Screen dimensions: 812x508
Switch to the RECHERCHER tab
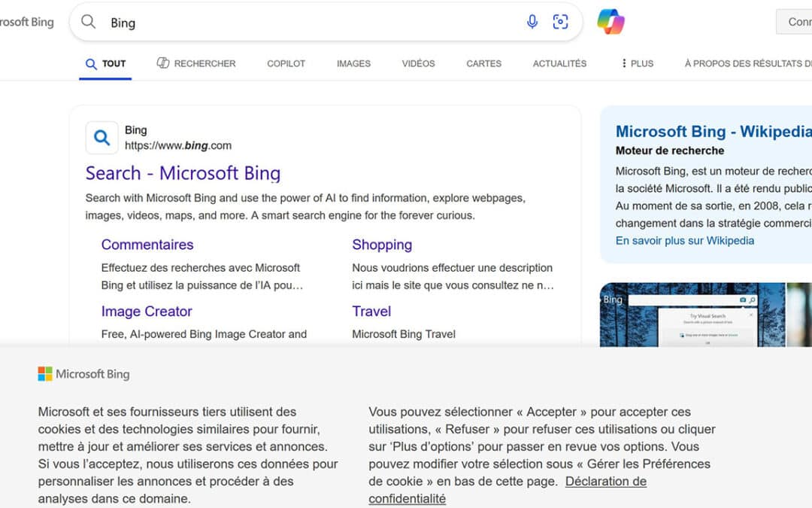coord(196,63)
